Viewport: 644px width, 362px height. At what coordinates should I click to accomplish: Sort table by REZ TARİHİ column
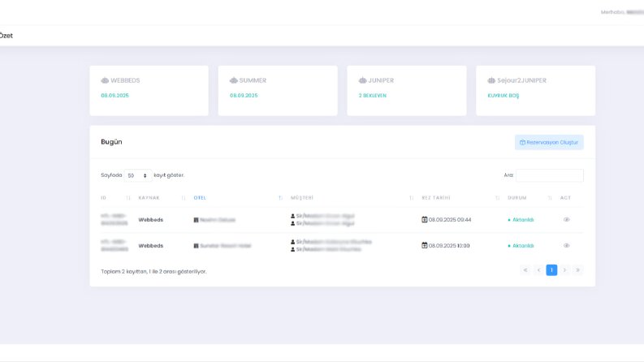(460, 198)
